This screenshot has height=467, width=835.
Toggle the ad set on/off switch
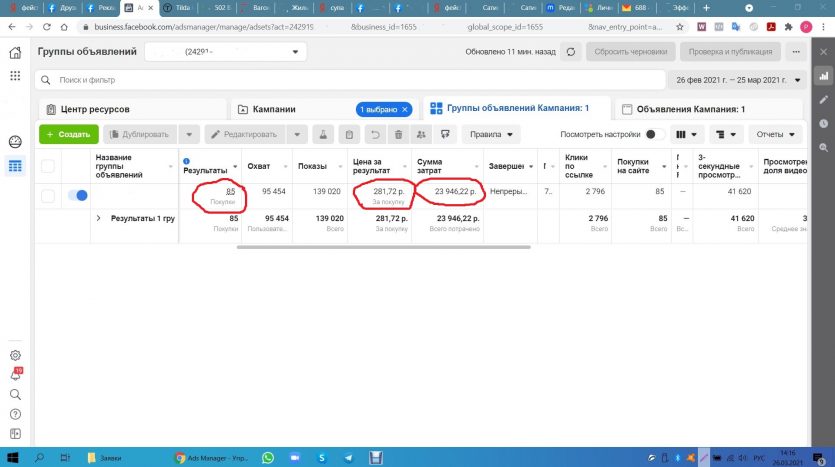77,196
